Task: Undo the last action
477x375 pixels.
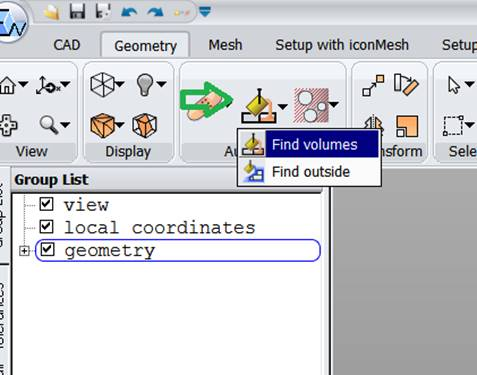Action: click(x=129, y=12)
